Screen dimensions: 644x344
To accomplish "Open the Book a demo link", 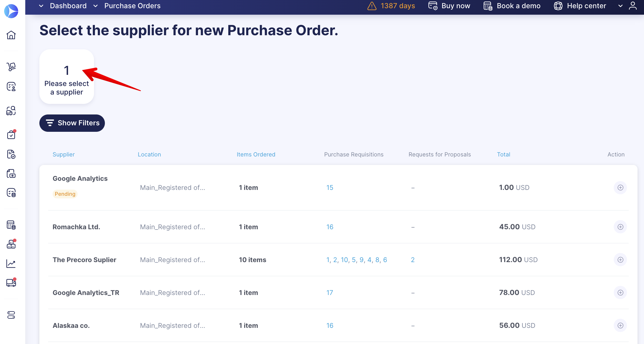I will click(512, 6).
